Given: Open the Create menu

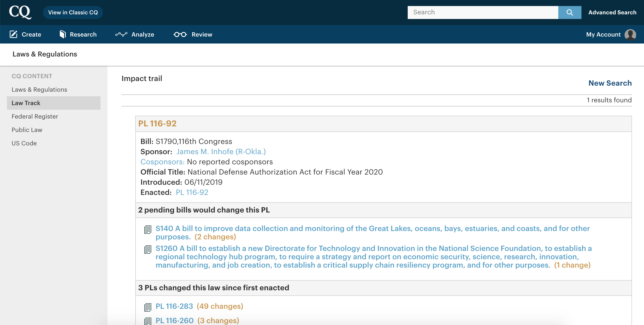Looking at the screenshot, I should (25, 34).
